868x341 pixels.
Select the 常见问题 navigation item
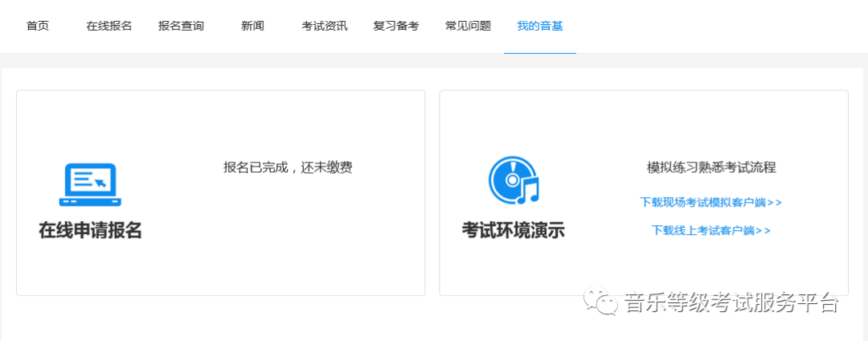[468, 26]
